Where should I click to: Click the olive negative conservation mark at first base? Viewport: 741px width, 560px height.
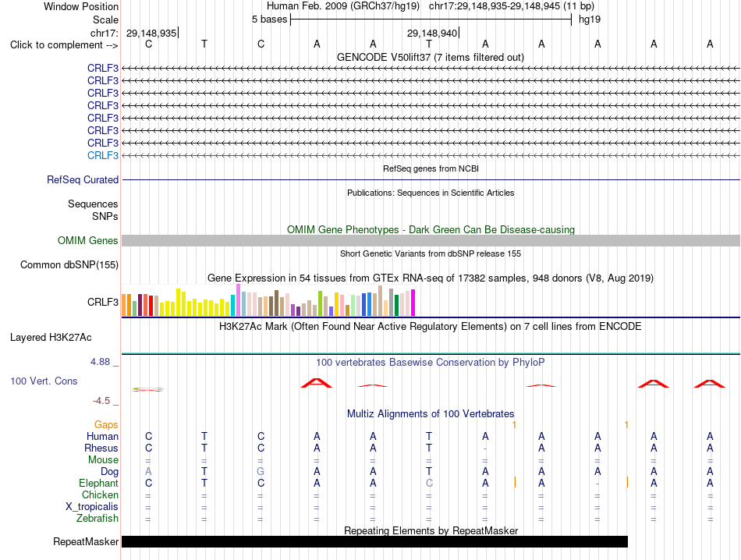[148, 389]
